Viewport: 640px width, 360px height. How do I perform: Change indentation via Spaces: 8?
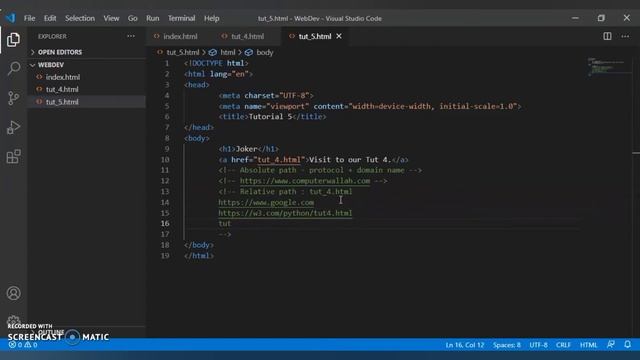click(x=507, y=345)
